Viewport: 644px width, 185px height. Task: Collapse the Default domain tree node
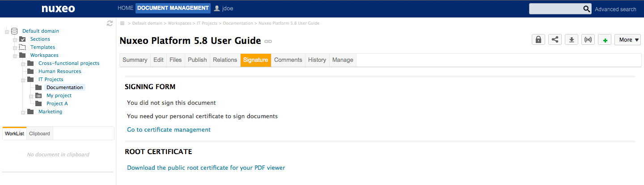coord(7,31)
